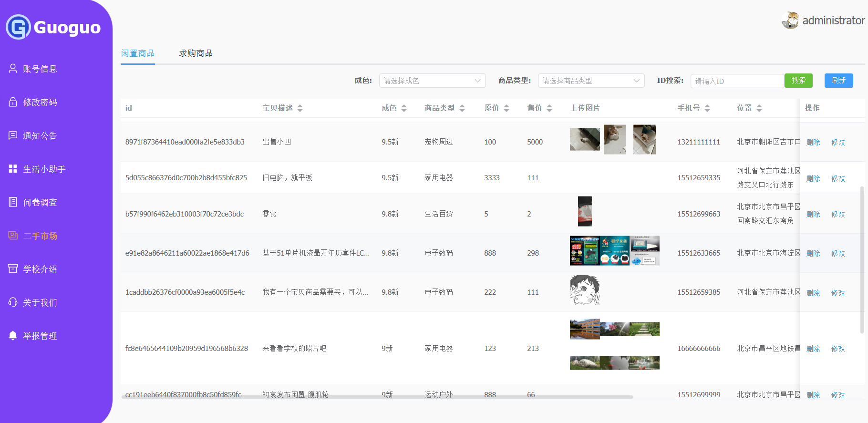Open the 成色 filter dropdown

(x=432, y=81)
